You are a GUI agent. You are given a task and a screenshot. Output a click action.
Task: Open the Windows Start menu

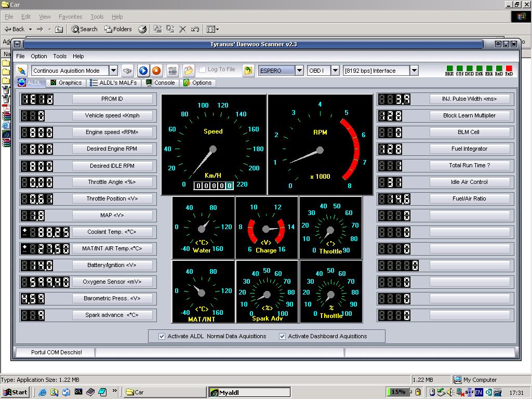pyautogui.click(x=15, y=392)
